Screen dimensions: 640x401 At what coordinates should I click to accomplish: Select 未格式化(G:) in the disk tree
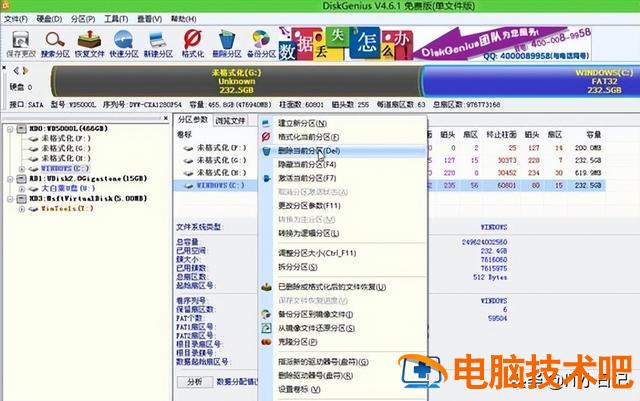coord(66,148)
